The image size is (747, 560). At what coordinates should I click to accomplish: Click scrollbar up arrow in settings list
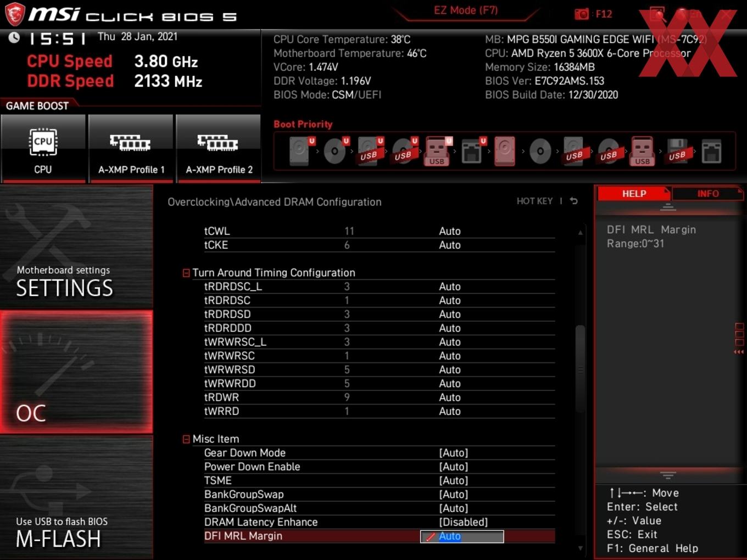(x=580, y=233)
